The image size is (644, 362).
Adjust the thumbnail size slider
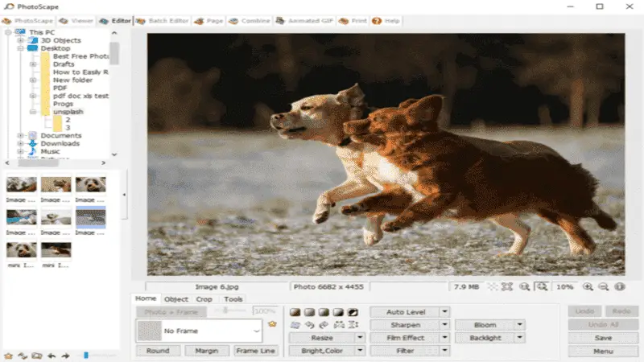[86, 356]
